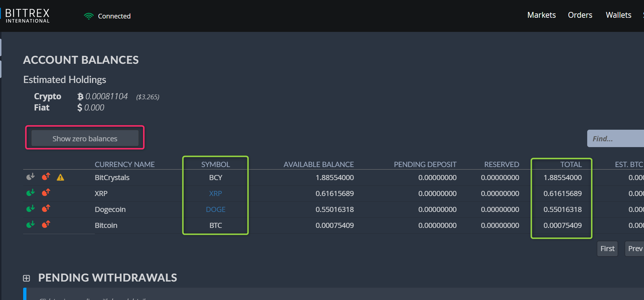The image size is (644, 300).
Task: Click the BitCrystals warning triangle icon
Action: 60,177
